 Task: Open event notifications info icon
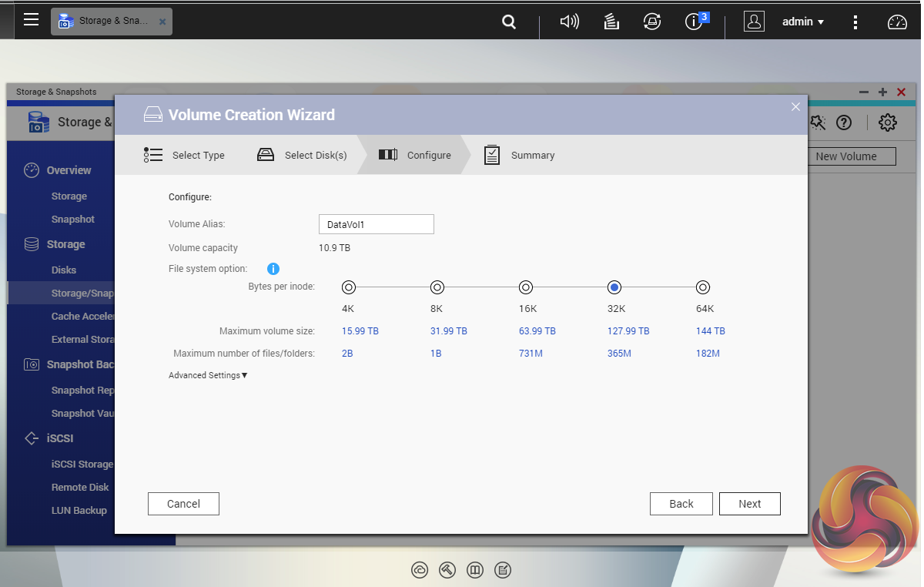[694, 22]
